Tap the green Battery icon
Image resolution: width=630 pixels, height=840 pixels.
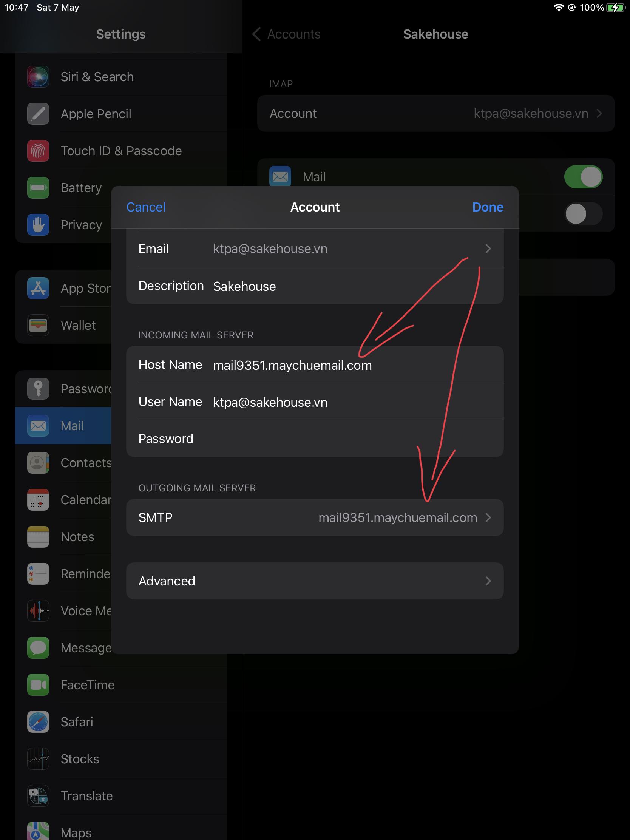(x=38, y=188)
